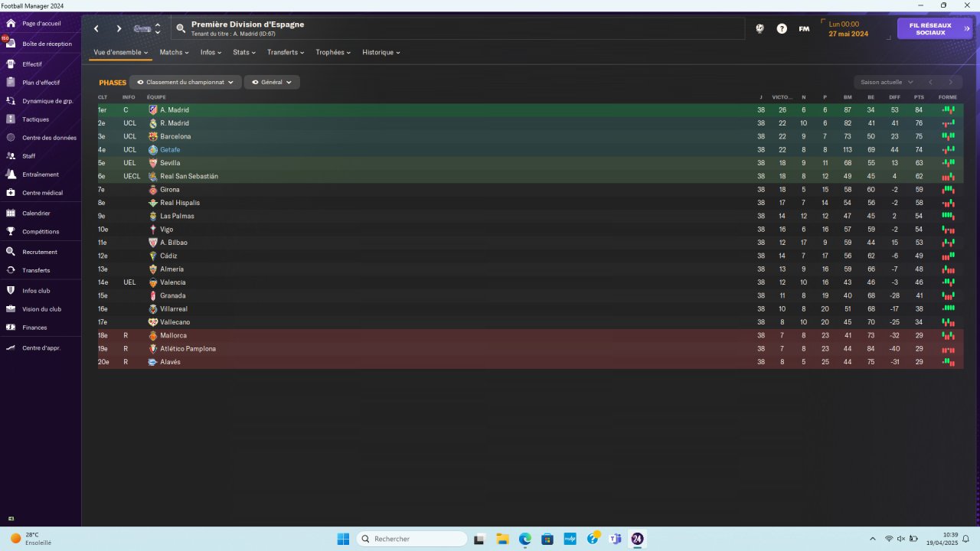Click the Première Division d'Espagne search field
The width and height of the screenshot is (980, 551).
[x=457, y=28]
